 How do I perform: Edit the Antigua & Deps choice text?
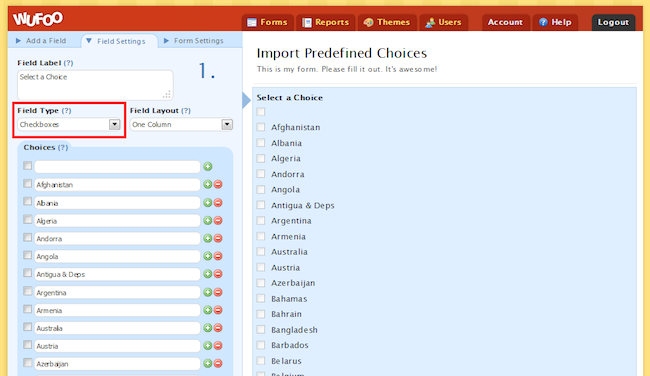[117, 274]
